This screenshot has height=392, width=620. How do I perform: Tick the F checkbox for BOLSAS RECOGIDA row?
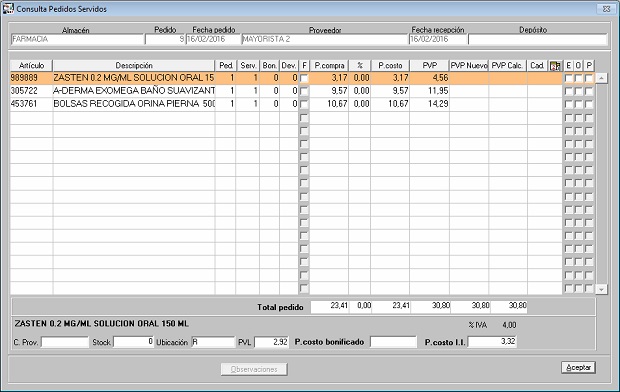pos(304,104)
